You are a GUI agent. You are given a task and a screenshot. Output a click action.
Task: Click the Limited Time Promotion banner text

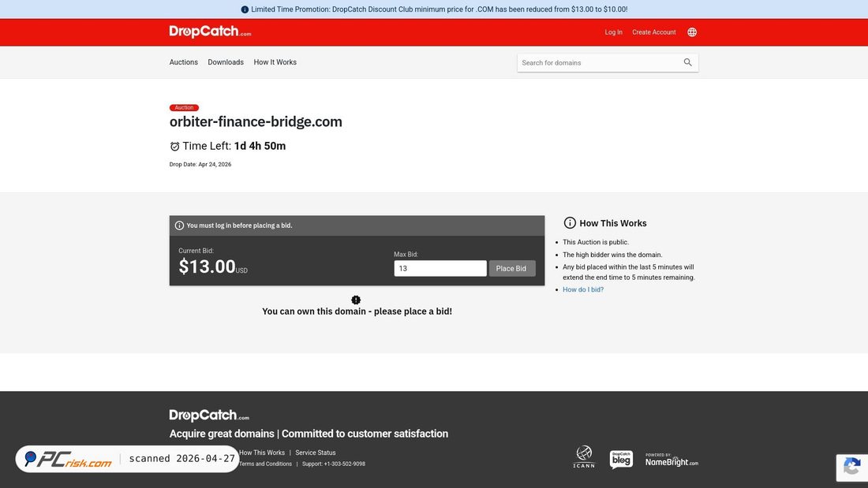[x=439, y=9]
